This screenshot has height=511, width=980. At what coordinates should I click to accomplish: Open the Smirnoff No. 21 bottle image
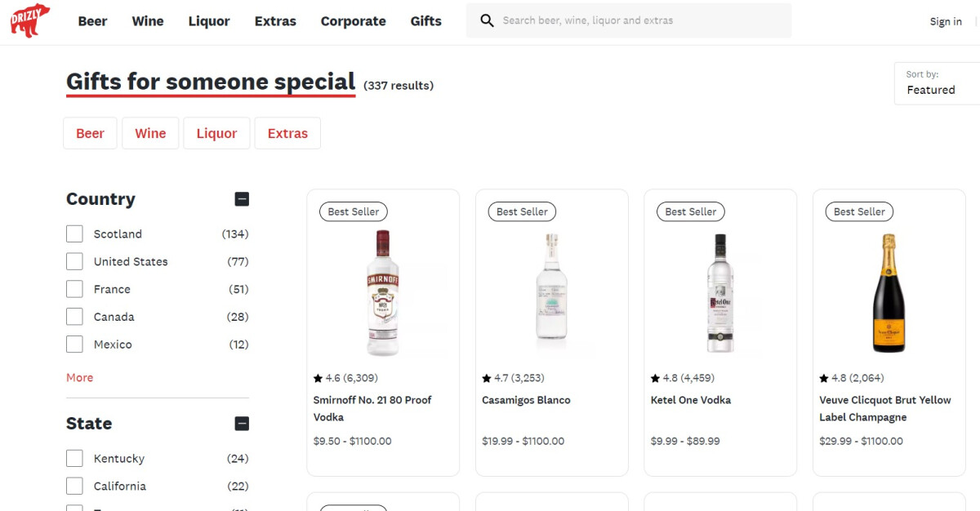tap(383, 293)
